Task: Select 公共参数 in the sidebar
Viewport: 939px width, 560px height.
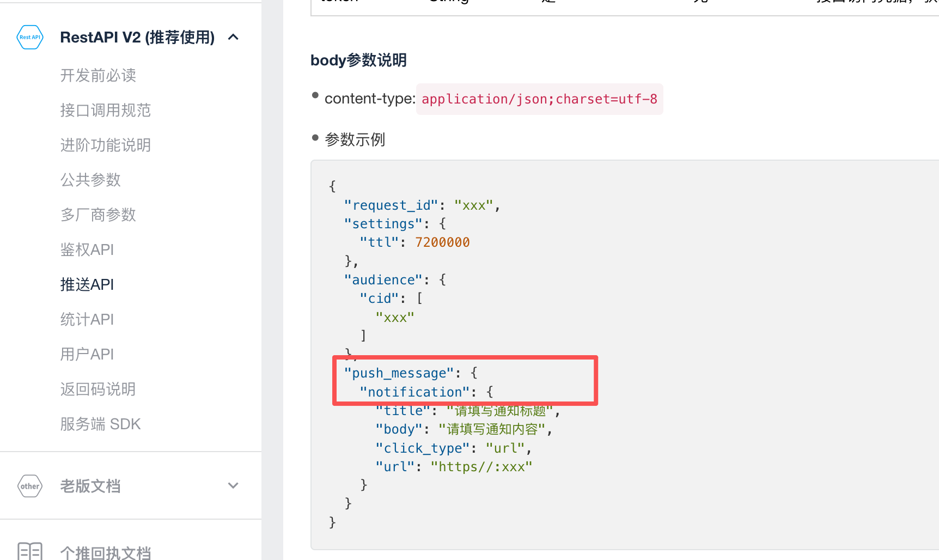Action: pos(90,180)
